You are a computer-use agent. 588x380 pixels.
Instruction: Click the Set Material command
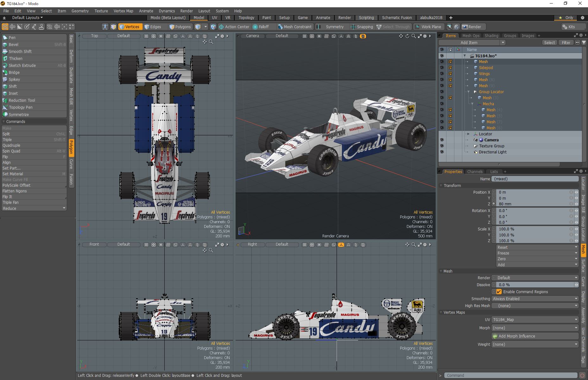pyautogui.click(x=34, y=174)
